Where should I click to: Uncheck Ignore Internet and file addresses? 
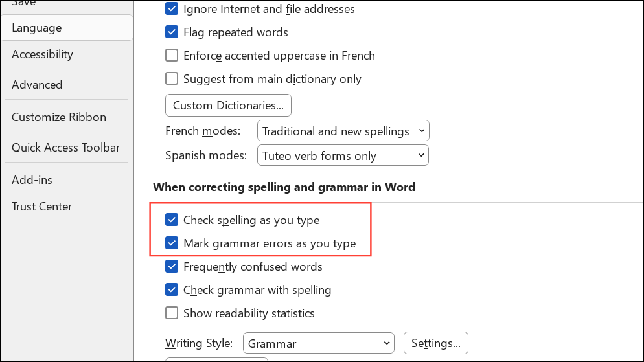(x=172, y=9)
